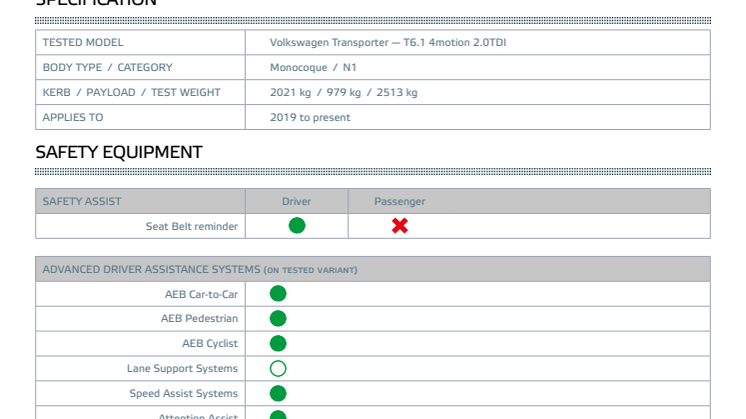
Task: Click the green dot beside Speed Assist Systems
Action: pos(278,393)
